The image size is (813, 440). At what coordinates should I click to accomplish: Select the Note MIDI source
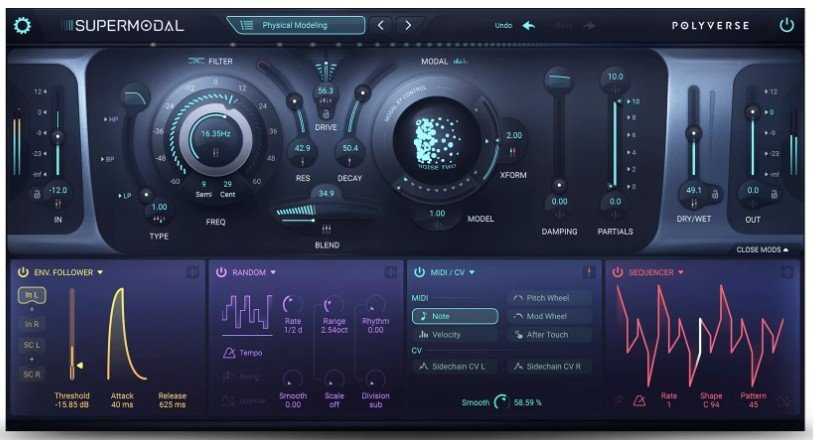pyautogui.click(x=455, y=316)
